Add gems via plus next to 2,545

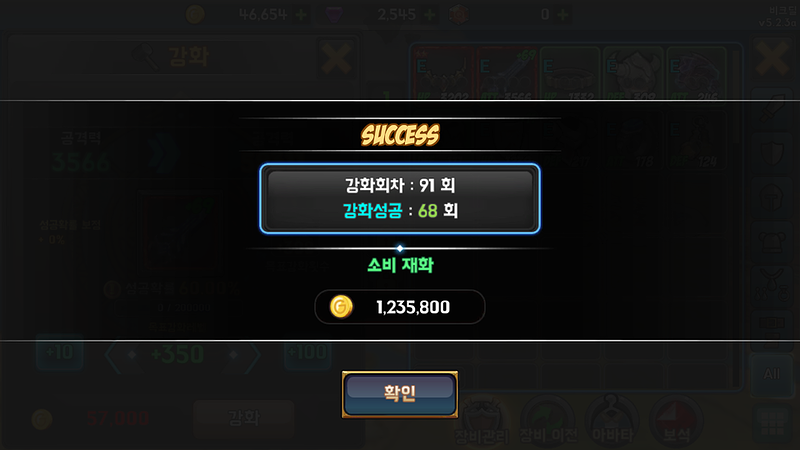tap(430, 15)
